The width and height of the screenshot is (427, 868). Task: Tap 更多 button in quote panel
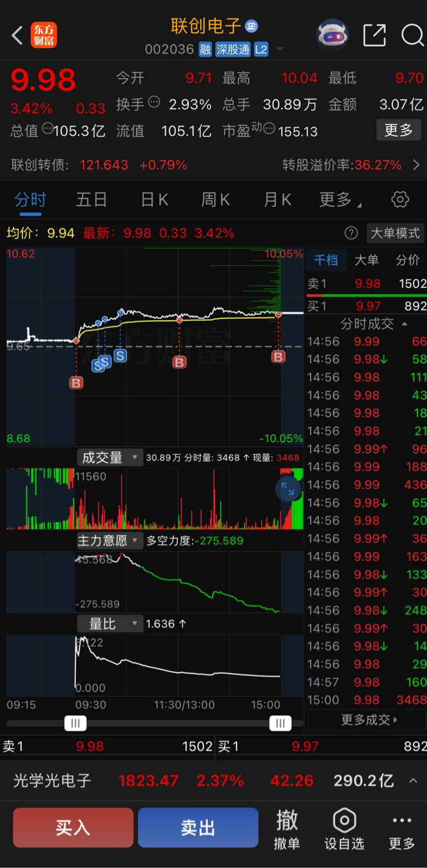[399, 130]
